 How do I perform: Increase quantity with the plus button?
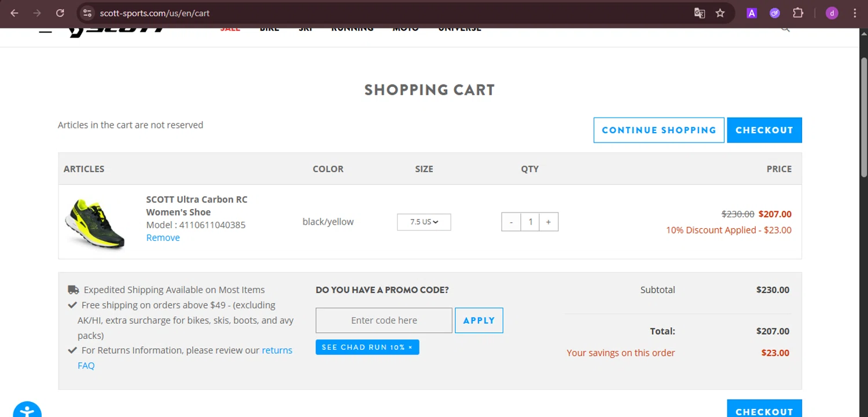[x=549, y=222]
